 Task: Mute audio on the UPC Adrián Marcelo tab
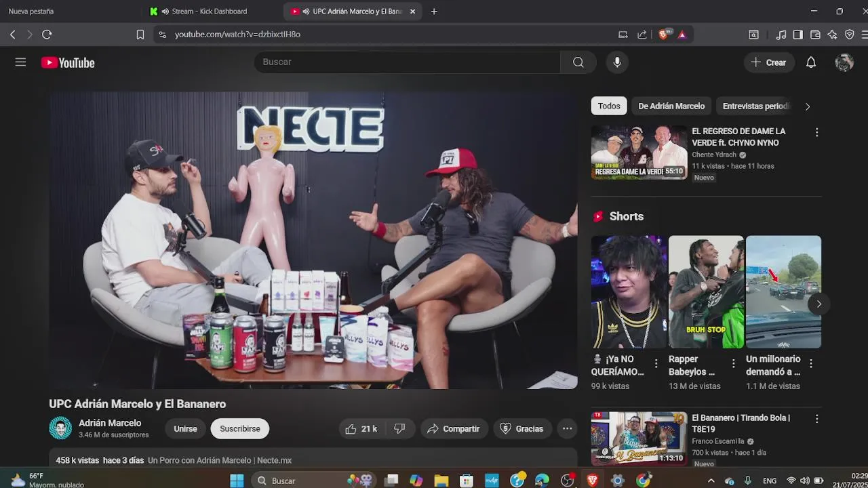click(306, 12)
